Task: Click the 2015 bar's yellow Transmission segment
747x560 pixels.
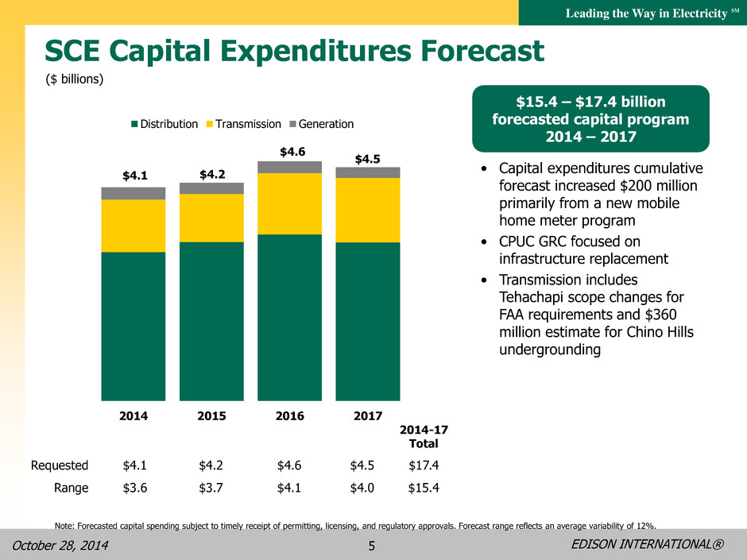Action: point(211,218)
